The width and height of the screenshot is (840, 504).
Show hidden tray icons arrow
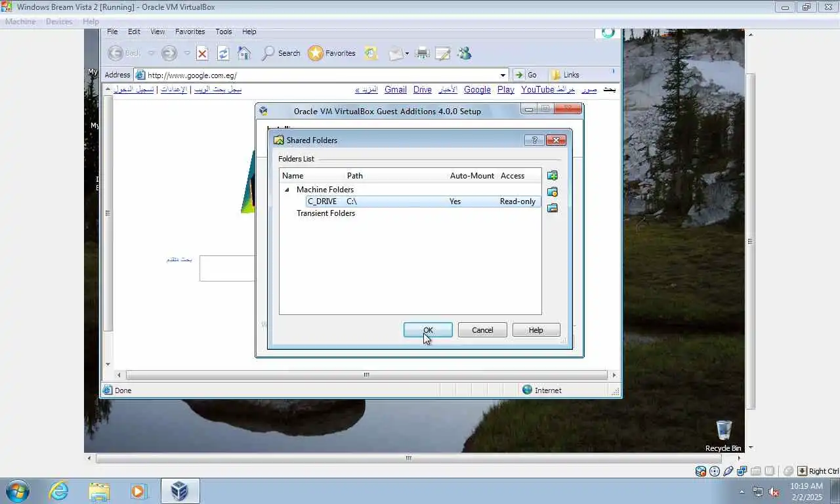click(x=742, y=492)
